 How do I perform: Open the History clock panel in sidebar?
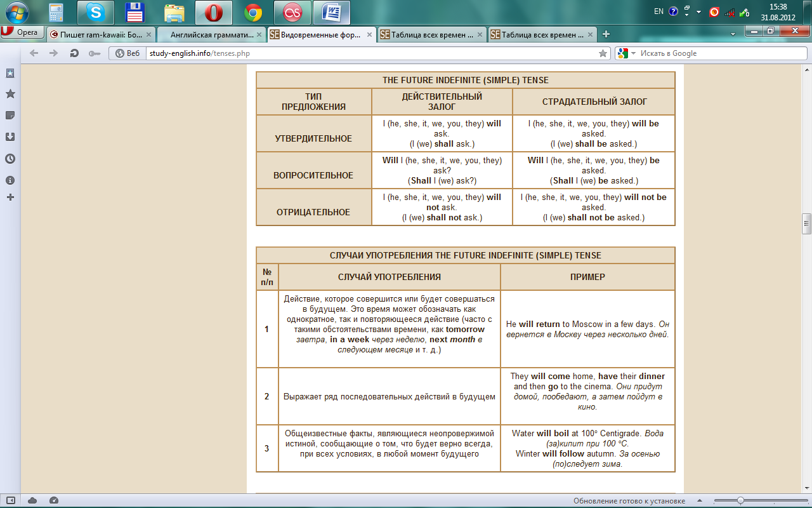(x=10, y=159)
